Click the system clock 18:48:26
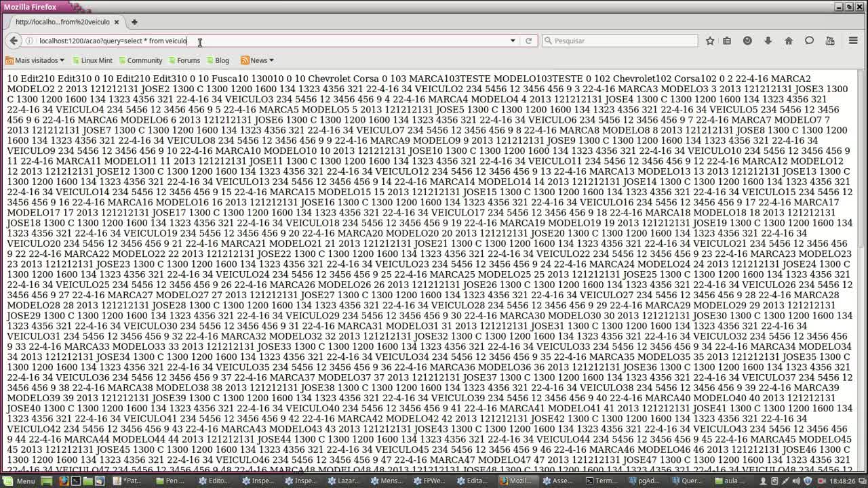 click(844, 481)
